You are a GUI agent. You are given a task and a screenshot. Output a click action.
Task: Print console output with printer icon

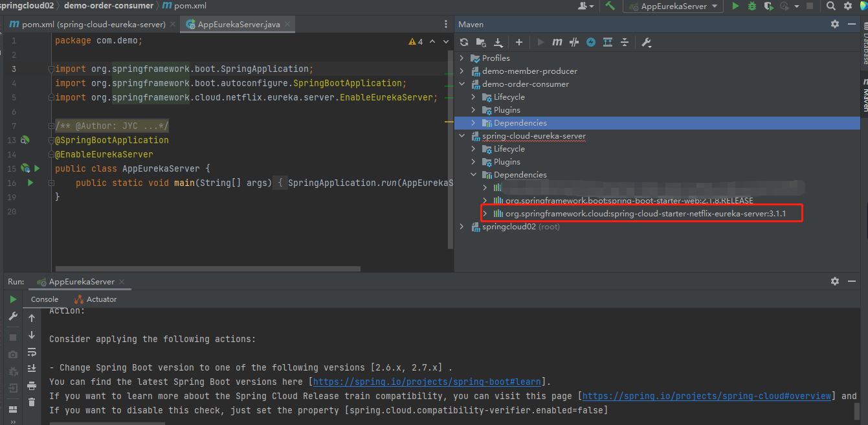32,385
